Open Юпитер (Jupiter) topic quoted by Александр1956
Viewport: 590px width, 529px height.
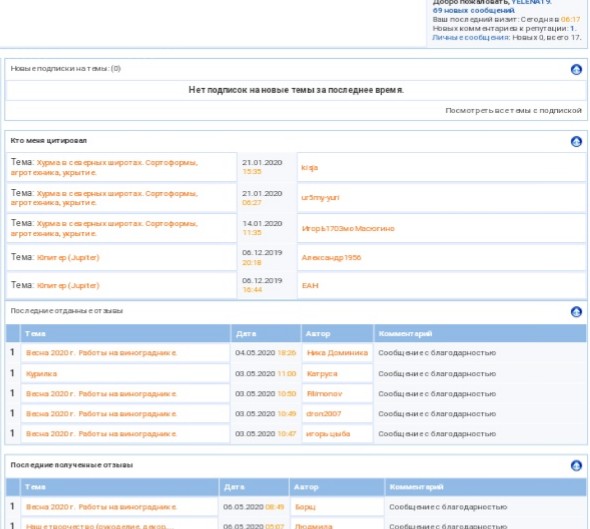click(x=68, y=257)
